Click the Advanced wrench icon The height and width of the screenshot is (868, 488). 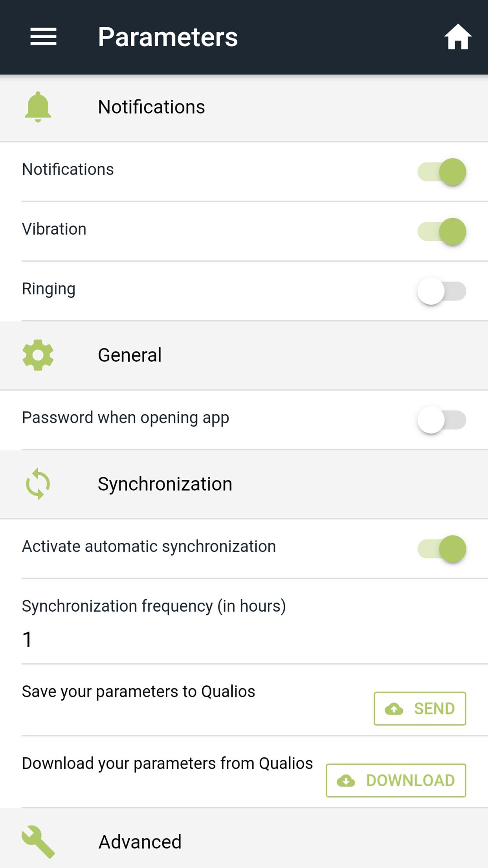click(38, 841)
